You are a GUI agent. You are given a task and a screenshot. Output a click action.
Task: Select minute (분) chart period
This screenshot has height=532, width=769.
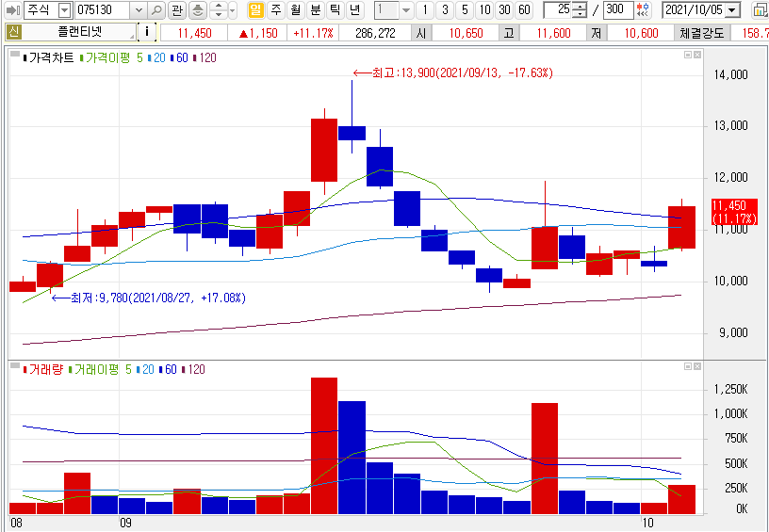click(316, 9)
